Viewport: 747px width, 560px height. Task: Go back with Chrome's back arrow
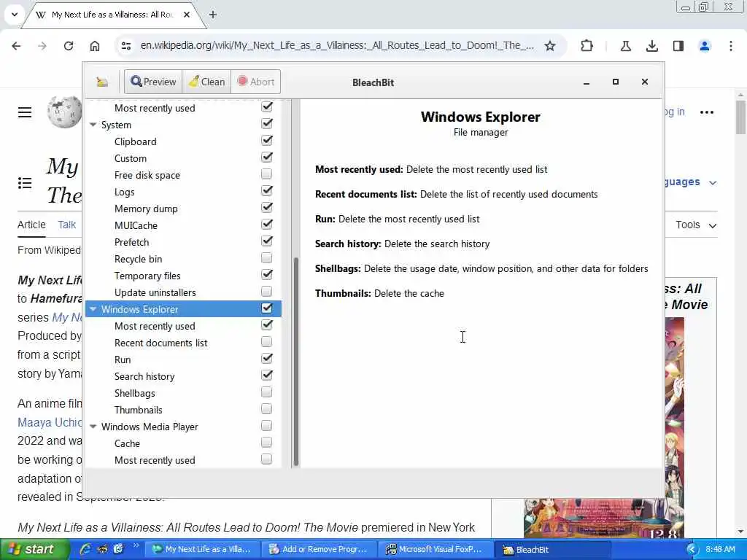click(x=16, y=46)
